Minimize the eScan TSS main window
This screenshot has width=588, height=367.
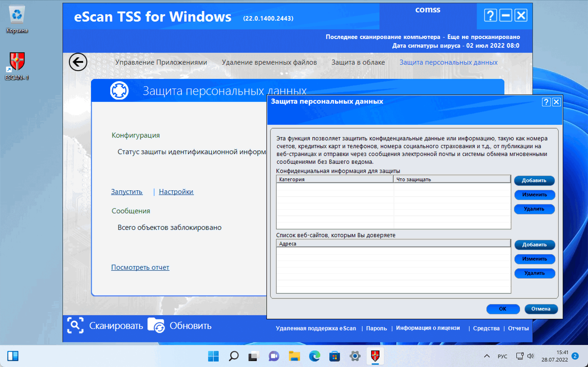506,15
